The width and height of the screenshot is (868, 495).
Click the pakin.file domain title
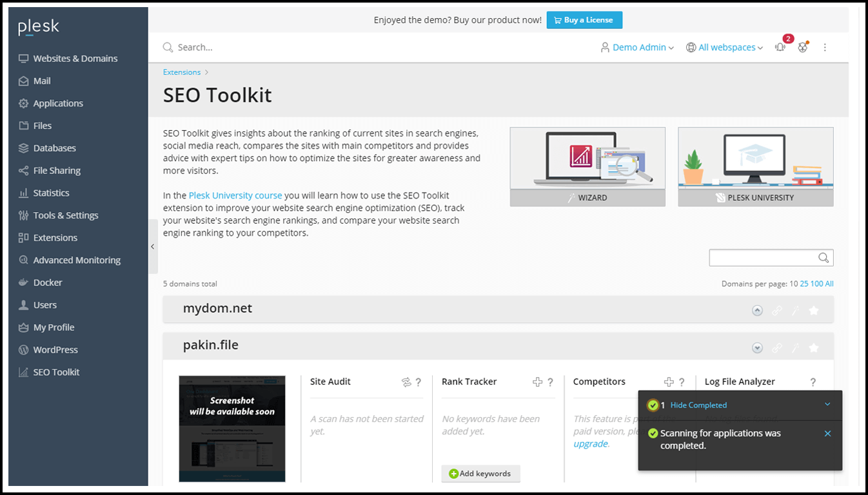211,345
